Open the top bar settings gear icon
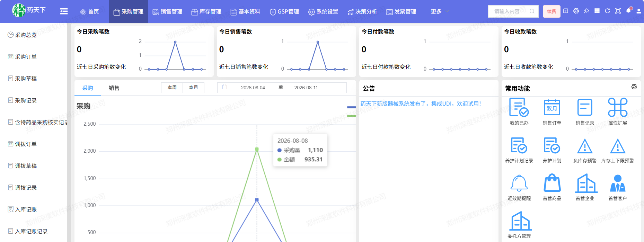644x242 pixels. [576, 11]
